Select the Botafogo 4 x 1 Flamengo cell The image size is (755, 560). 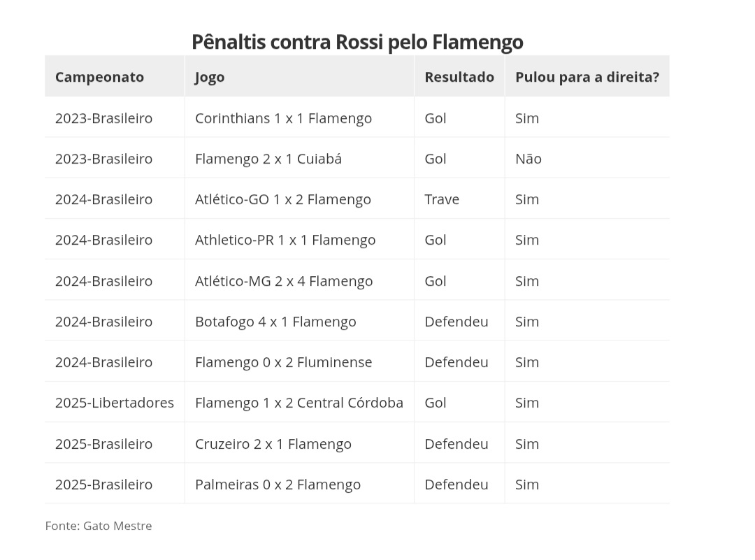tap(299, 321)
